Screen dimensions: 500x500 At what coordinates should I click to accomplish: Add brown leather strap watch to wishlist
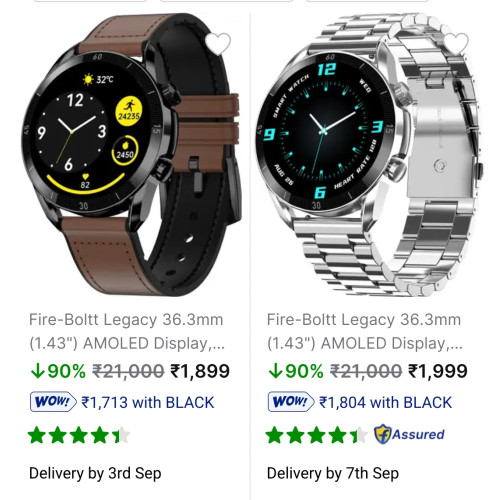click(x=218, y=44)
